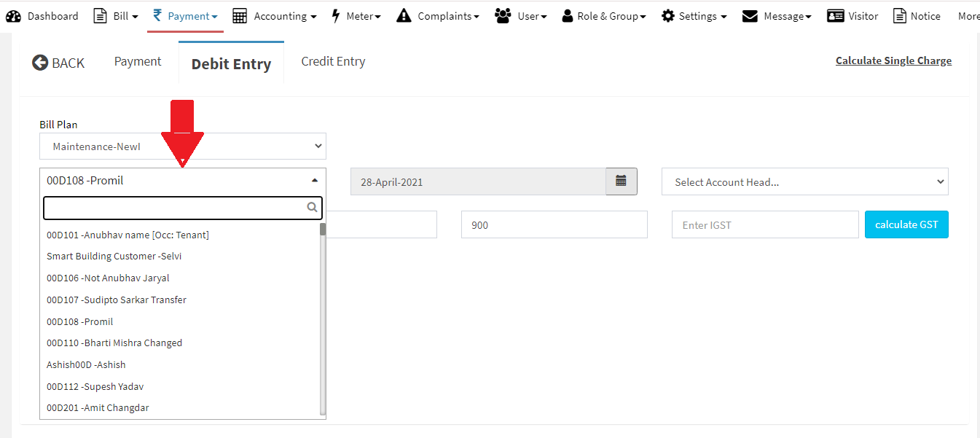The height and width of the screenshot is (438, 980).
Task: Expand the Bill Plan dropdown
Action: 182,146
